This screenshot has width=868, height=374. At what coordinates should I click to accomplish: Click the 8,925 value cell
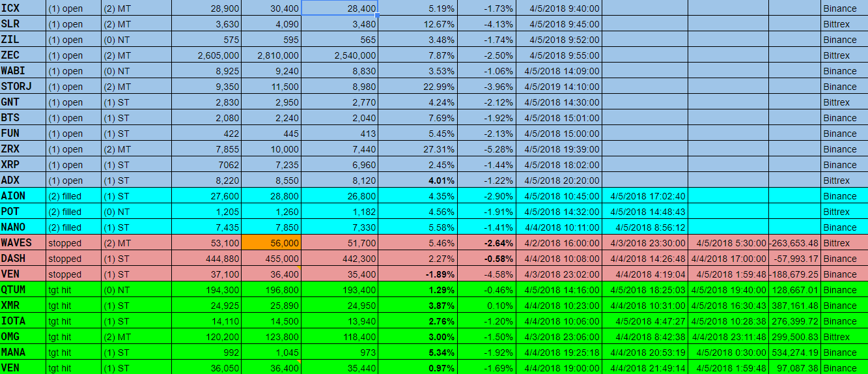pyautogui.click(x=206, y=71)
